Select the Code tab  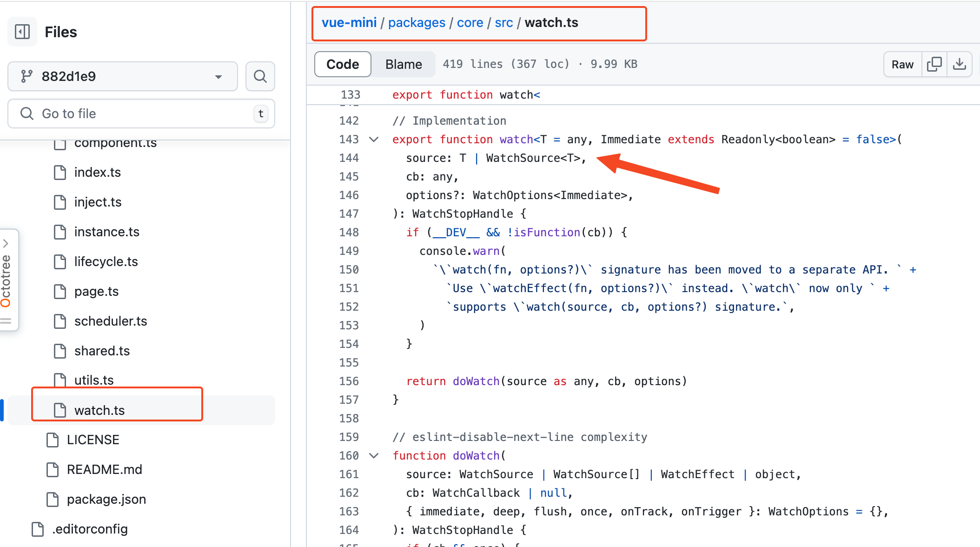tap(343, 64)
